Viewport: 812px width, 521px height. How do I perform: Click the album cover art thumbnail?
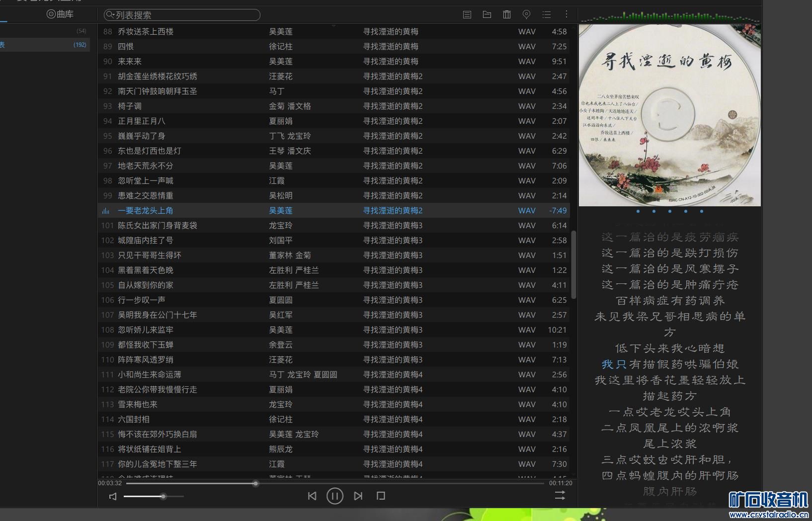(x=669, y=115)
